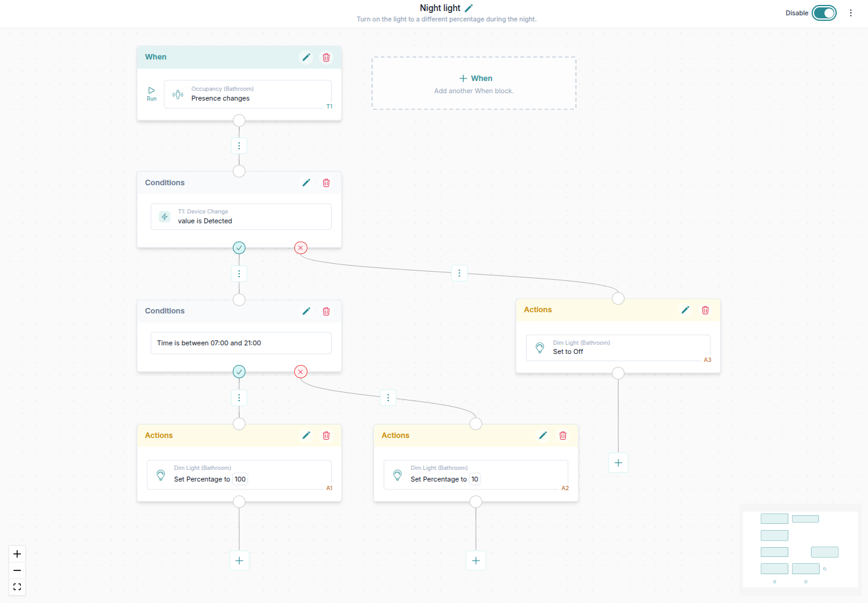The width and height of the screenshot is (868, 603).
Task: Click the minimap overview in bottom right
Action: [800, 550]
